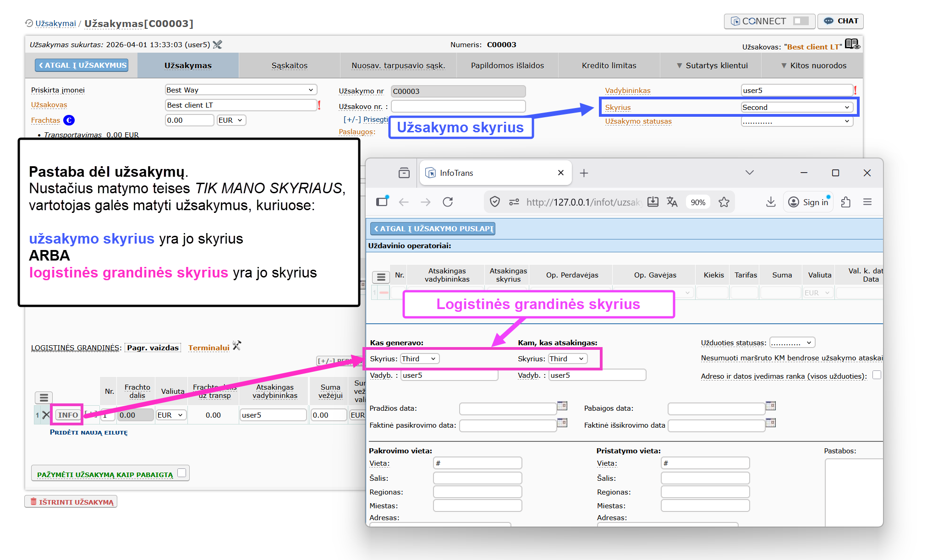Click the Vadybininkas field containing user5

point(797,90)
